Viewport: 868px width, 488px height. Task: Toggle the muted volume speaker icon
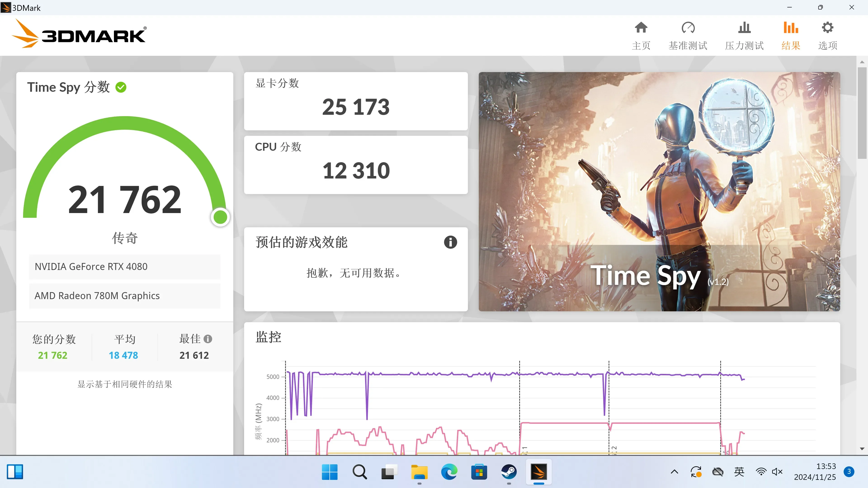pos(777,472)
